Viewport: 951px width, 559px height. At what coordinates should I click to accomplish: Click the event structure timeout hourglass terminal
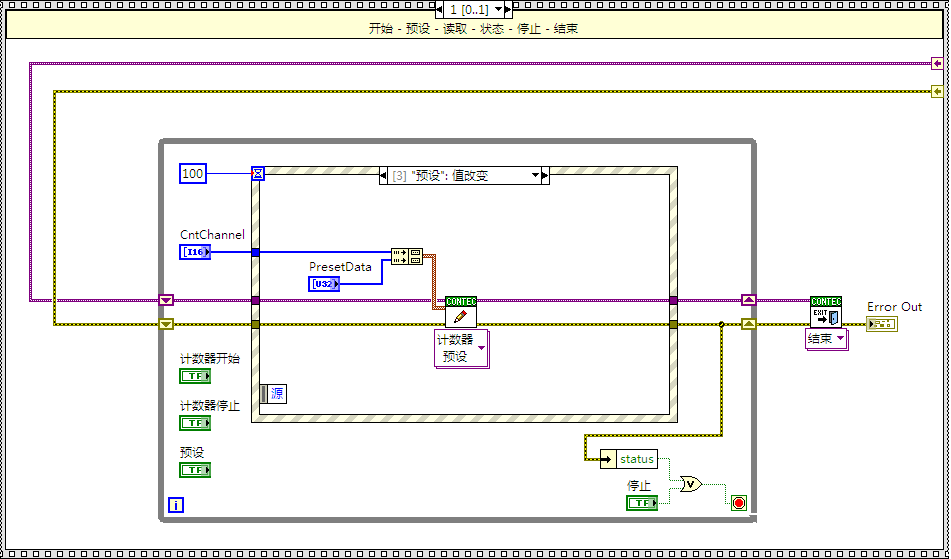pos(257,173)
